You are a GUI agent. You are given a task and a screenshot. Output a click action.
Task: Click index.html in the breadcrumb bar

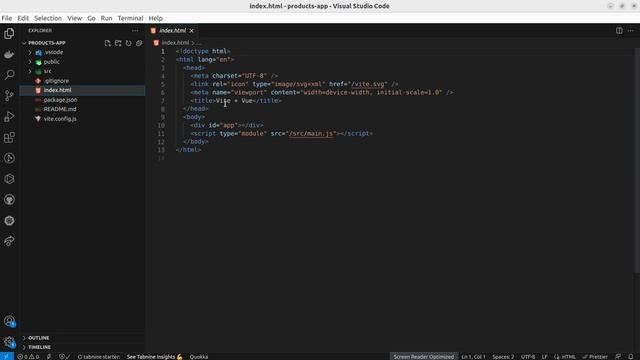pyautogui.click(x=175, y=43)
